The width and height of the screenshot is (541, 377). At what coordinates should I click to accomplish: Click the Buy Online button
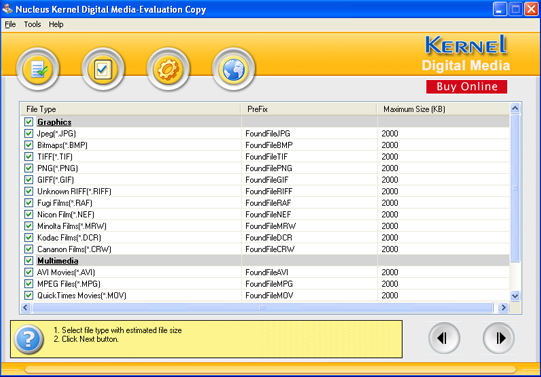[x=466, y=87]
